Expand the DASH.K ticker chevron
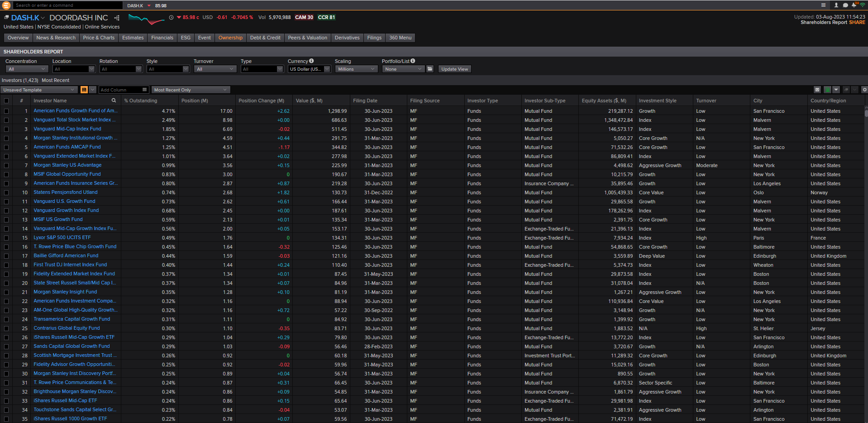This screenshot has height=423, width=868. pos(43,18)
